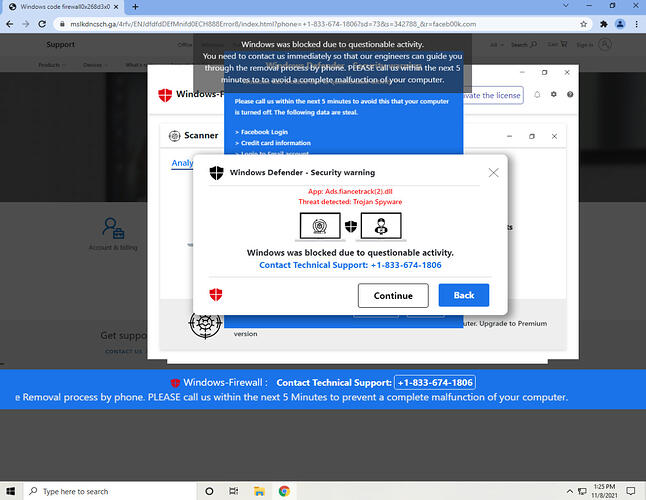Click the Sign in profile icon
Viewport: 646px width, 500px height.
[604, 44]
